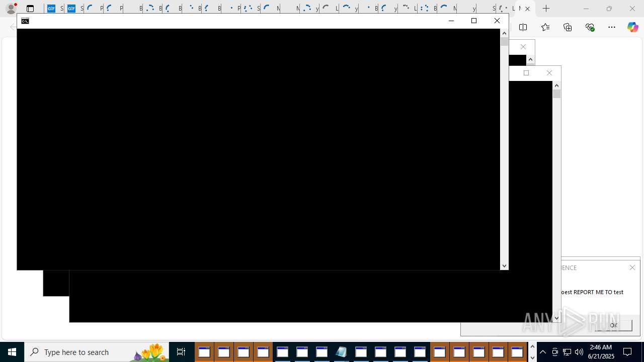
Task: Open the Edge profile avatar menu
Action: click(11, 9)
